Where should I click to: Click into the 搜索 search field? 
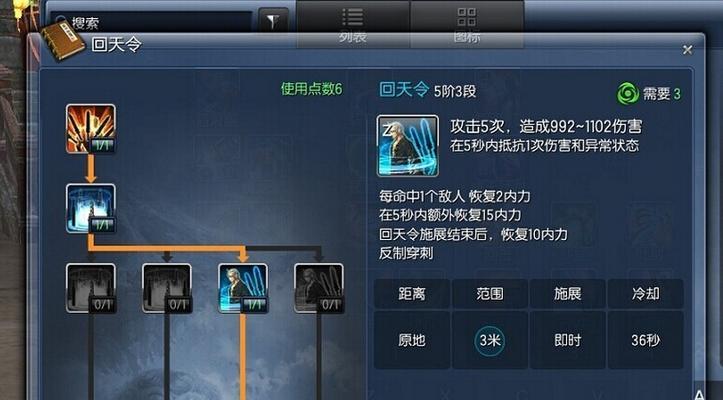click(152, 22)
